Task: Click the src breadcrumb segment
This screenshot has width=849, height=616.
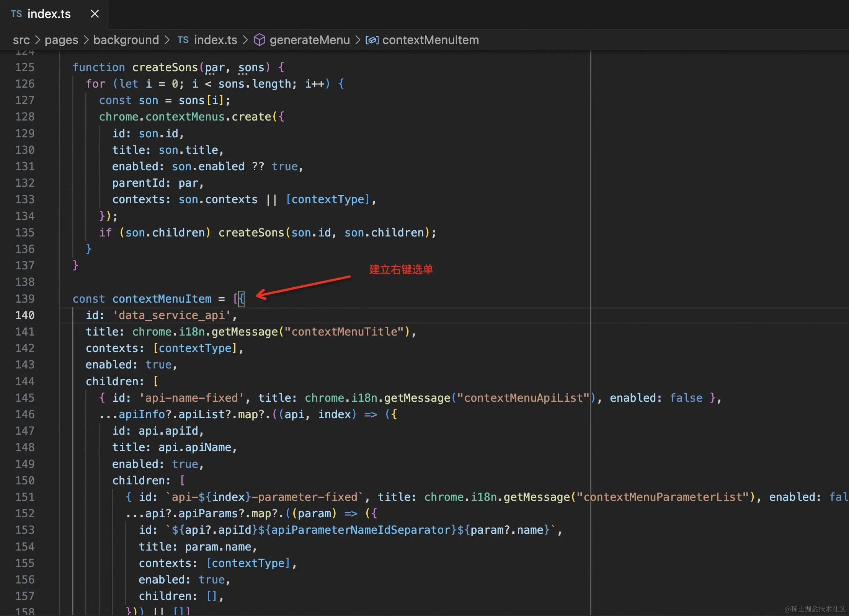Action: (x=21, y=40)
